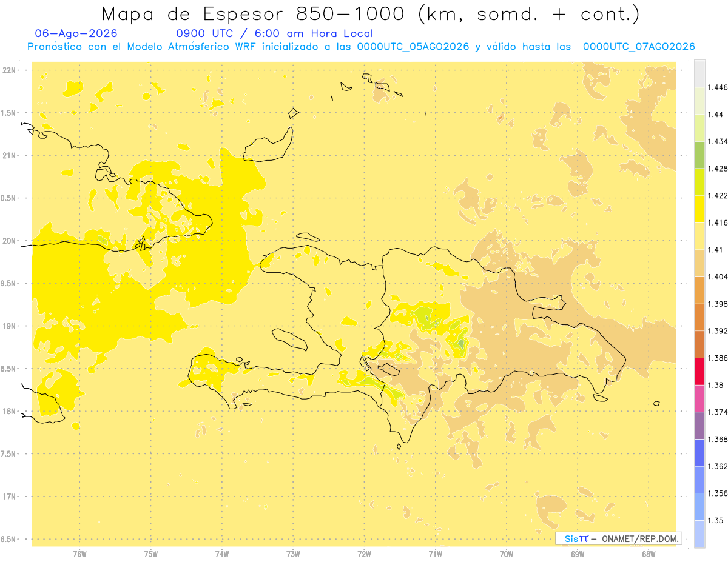Click the 75W longitude label
Viewport: 728px width, 562px height.
point(150,554)
